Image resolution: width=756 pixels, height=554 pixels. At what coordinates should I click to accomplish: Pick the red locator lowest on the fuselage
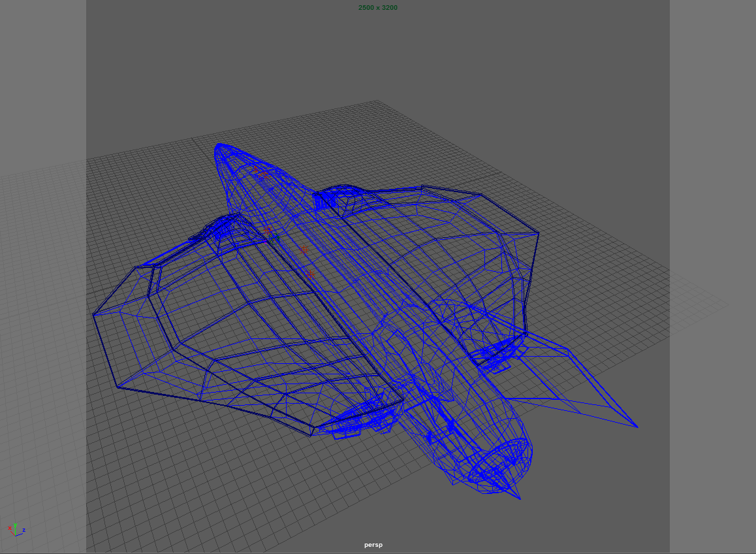pos(309,274)
